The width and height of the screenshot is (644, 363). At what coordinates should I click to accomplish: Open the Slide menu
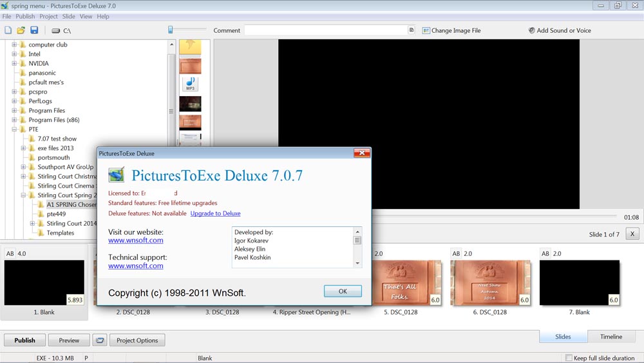69,17
